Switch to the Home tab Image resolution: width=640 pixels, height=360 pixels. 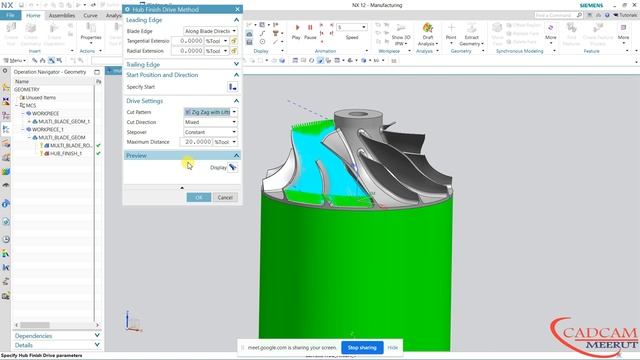click(33, 16)
